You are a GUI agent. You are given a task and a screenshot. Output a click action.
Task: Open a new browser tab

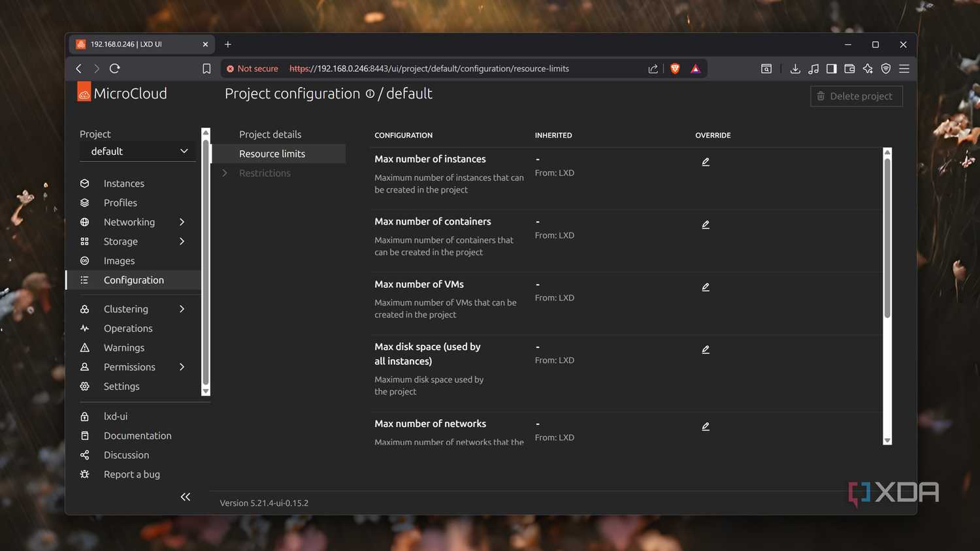pyautogui.click(x=228, y=44)
